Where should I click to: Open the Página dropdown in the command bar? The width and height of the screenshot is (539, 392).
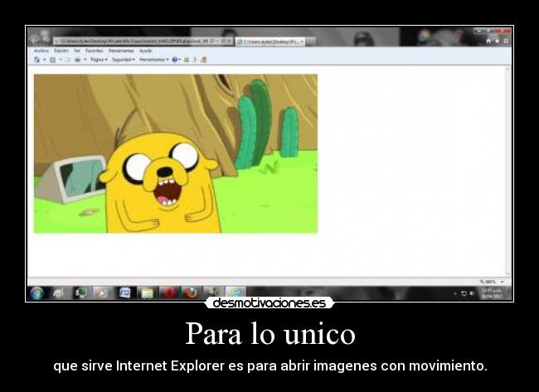[x=99, y=60]
